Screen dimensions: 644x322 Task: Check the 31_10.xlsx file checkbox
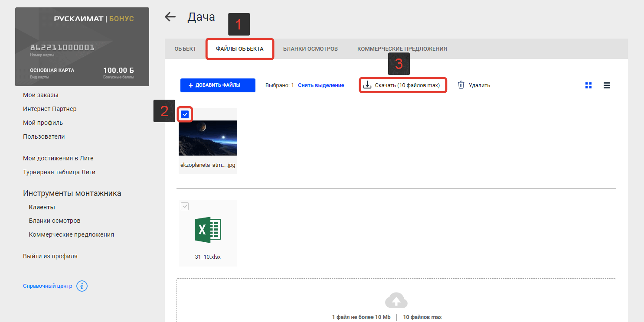pos(185,206)
